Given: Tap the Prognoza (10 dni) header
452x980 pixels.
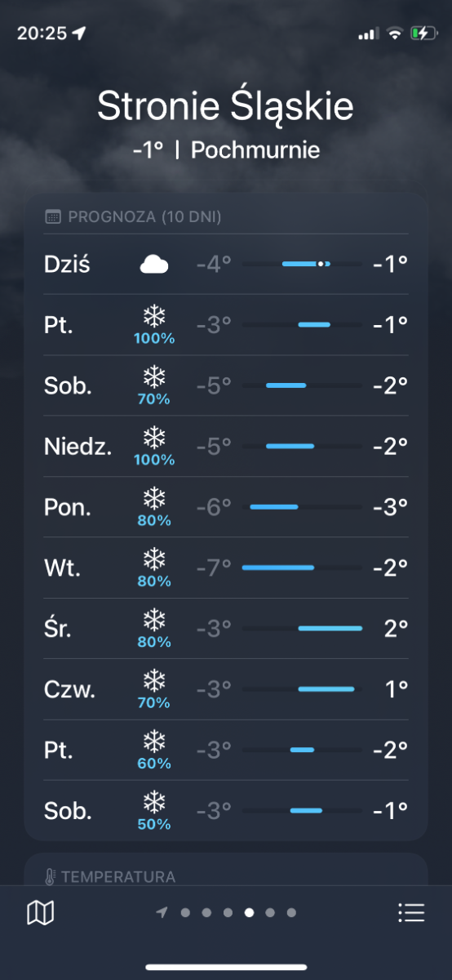Looking at the screenshot, I should pos(145,217).
